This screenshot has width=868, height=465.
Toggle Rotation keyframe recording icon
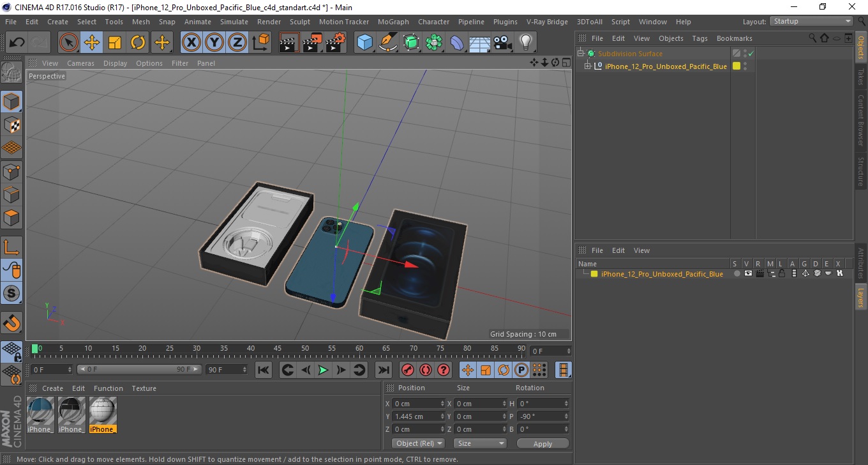[x=504, y=370]
